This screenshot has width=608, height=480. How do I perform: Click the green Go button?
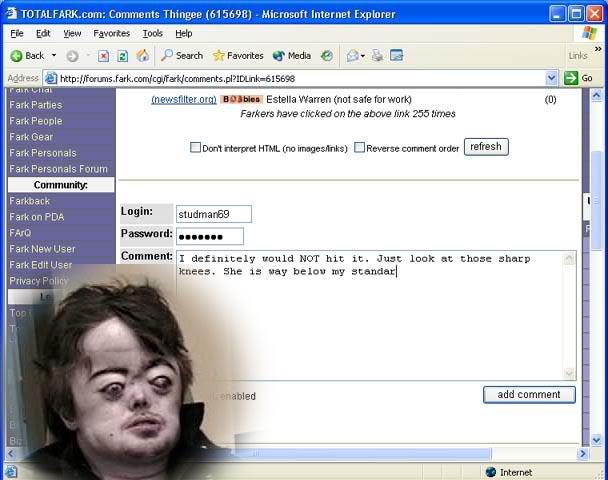point(578,78)
